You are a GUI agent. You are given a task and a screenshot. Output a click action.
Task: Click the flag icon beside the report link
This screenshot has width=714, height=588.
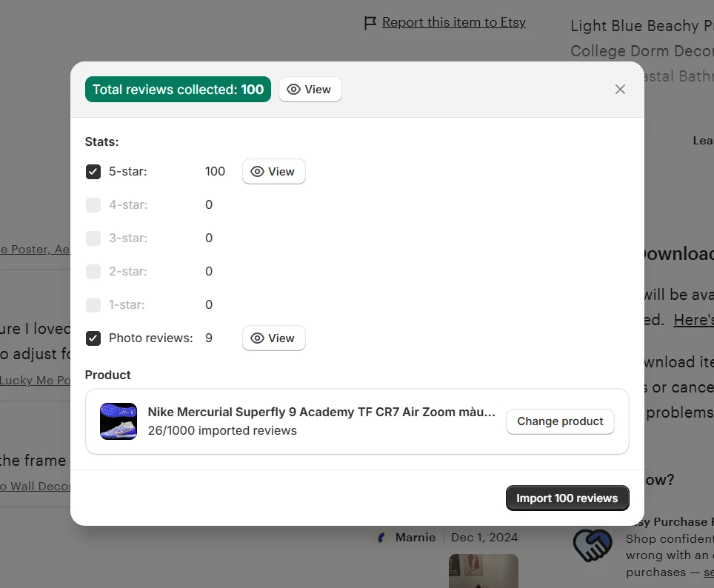click(x=370, y=23)
